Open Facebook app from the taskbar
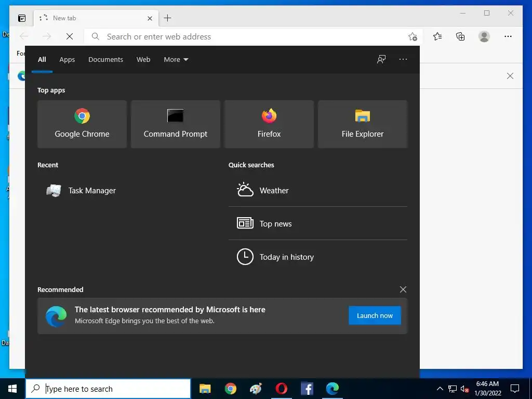The height and width of the screenshot is (399, 532). click(307, 389)
